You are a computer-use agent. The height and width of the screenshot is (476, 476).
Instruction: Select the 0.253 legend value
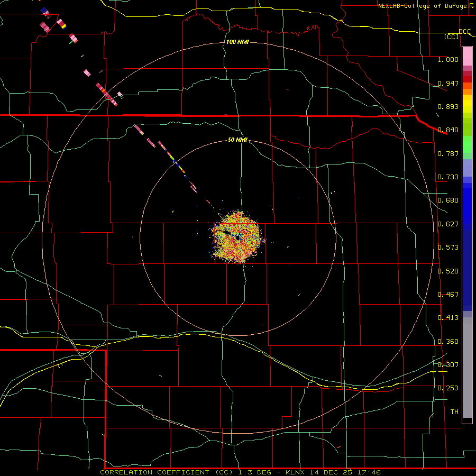(448, 388)
